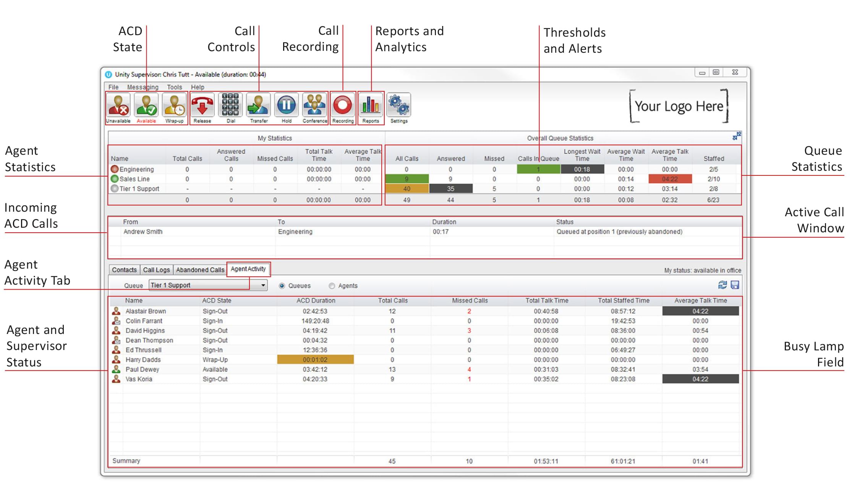Image resolution: width=852 pixels, height=504 pixels.
Task: Refresh the agent activity list
Action: tap(722, 285)
